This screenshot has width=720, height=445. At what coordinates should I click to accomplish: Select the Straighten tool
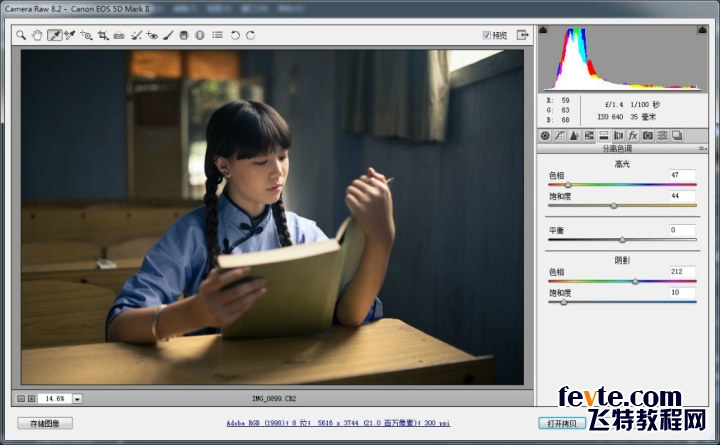click(x=119, y=35)
